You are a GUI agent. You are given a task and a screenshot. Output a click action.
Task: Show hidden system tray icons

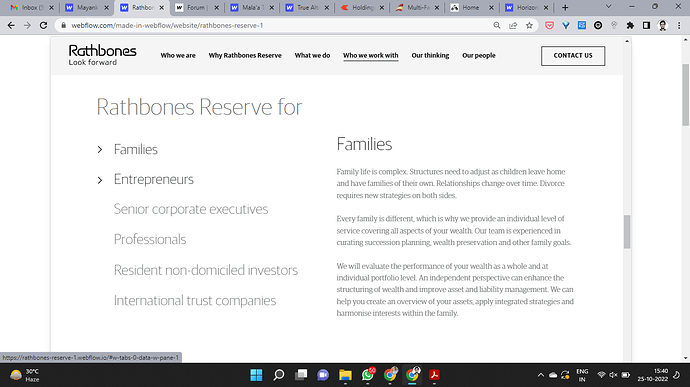click(x=540, y=375)
